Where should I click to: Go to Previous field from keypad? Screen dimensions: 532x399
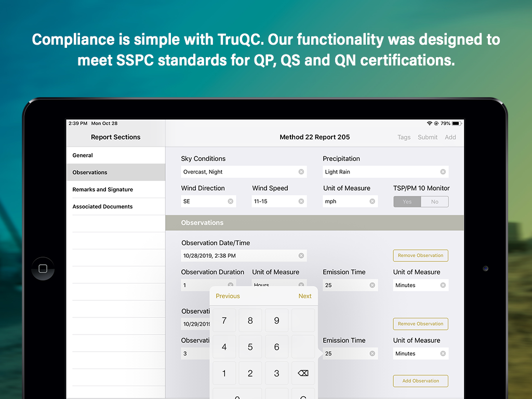click(x=228, y=296)
